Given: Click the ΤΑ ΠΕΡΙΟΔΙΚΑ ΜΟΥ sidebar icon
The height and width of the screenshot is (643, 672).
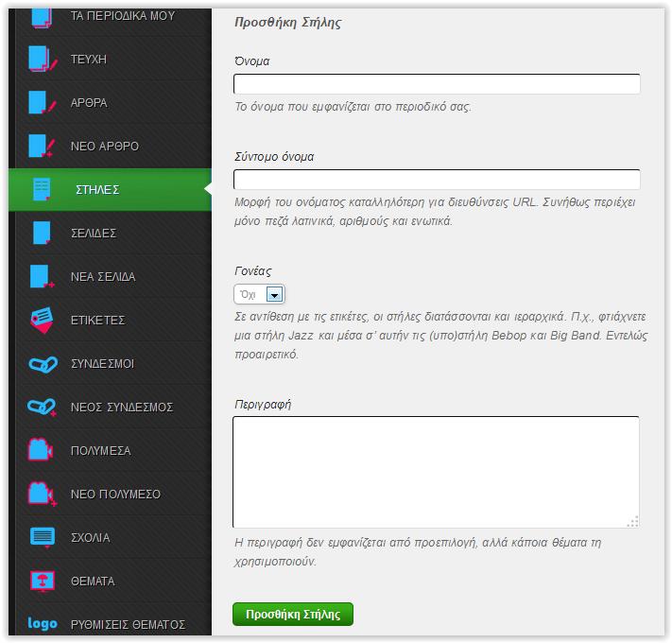Looking at the screenshot, I should [42, 18].
